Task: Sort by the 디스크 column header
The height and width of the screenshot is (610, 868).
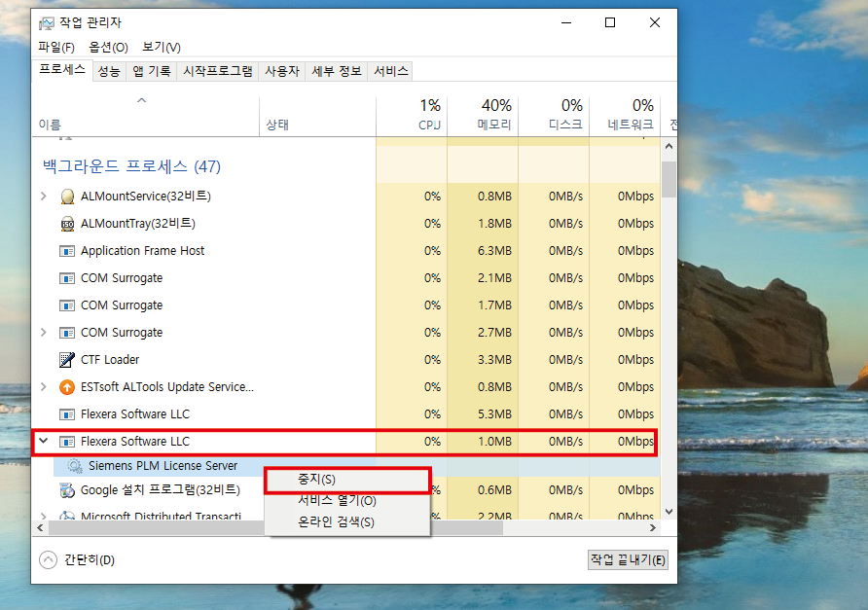Action: 554,116
